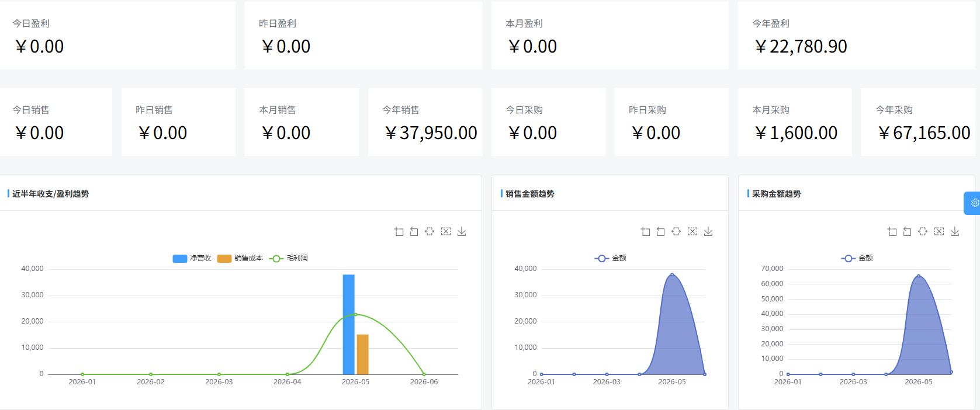The height and width of the screenshot is (410, 980).
Task: Activate area zoom in 采购金额趋势 chart
Action: click(892, 232)
